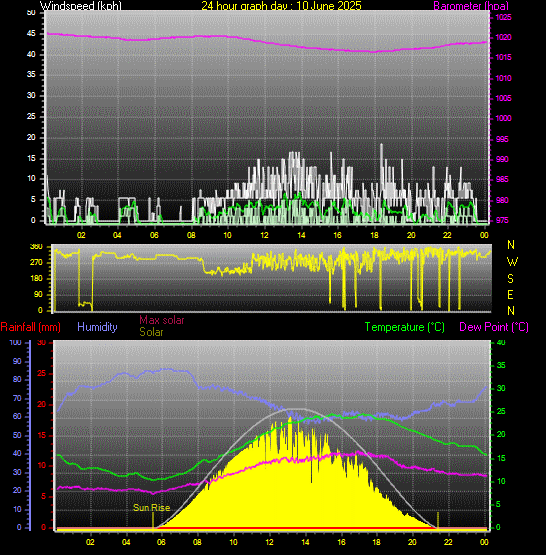Click rainfall scale value 10

(x=42, y=465)
